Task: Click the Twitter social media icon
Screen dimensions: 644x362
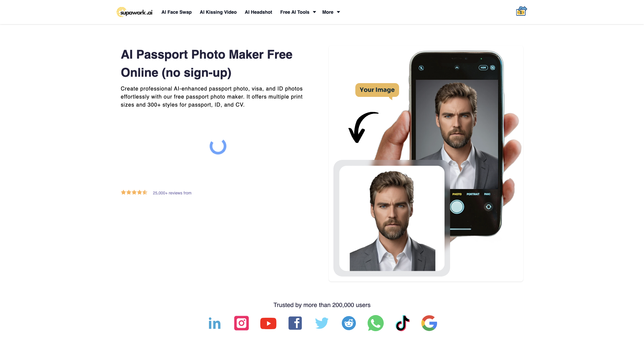Action: tap(322, 323)
